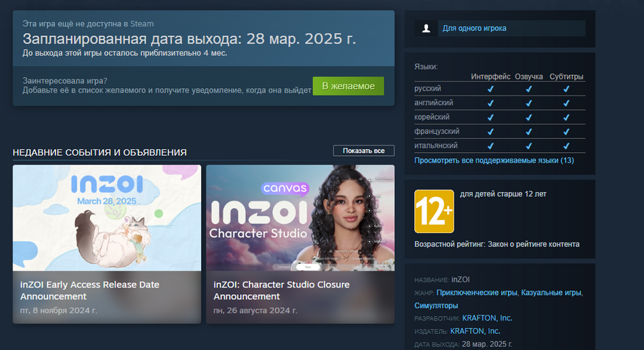Click the subtitles checkmark for итальянский
Image resolution: width=644 pixels, height=350 pixels.
pos(566,146)
